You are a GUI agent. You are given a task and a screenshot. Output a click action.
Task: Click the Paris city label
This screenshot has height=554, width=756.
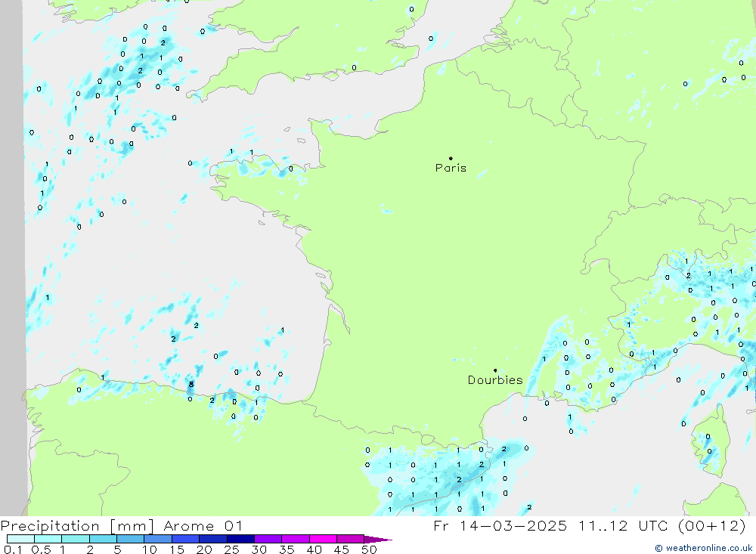(x=451, y=168)
